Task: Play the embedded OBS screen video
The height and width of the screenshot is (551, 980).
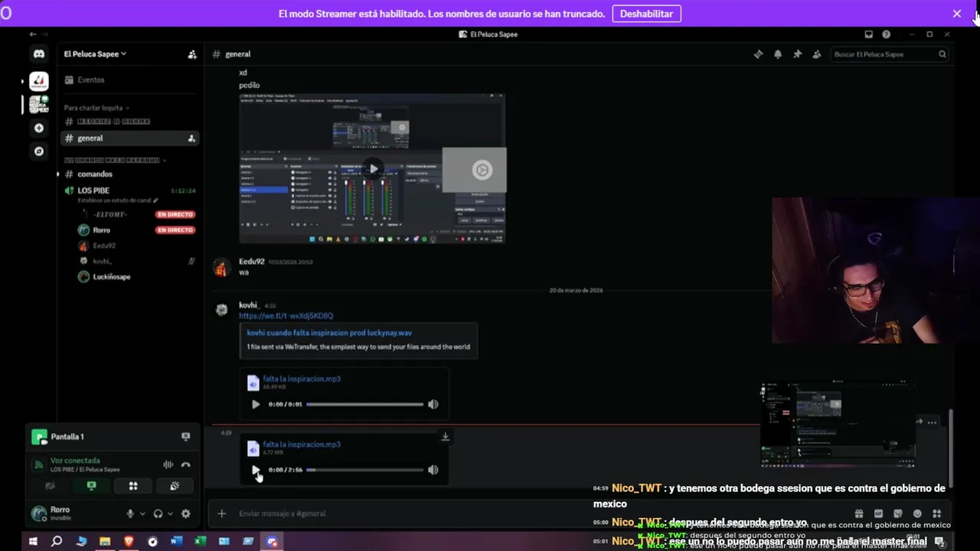Action: [x=373, y=169]
